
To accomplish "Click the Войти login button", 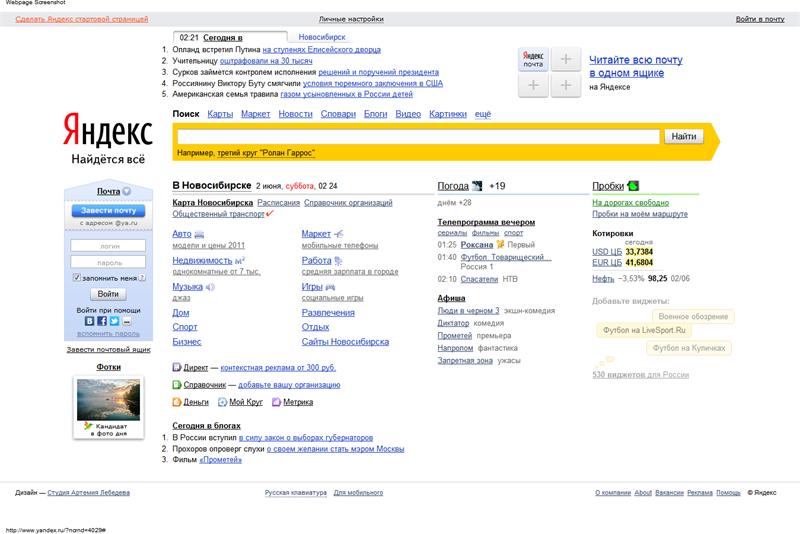I will [x=108, y=294].
